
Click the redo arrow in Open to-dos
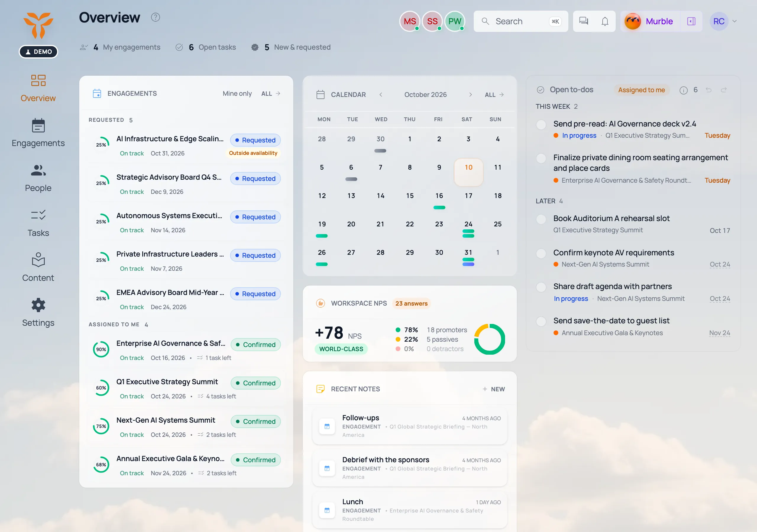point(724,90)
